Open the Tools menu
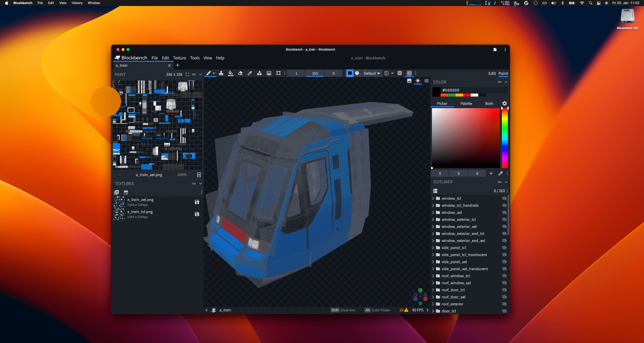The width and height of the screenshot is (644, 343). [194, 58]
